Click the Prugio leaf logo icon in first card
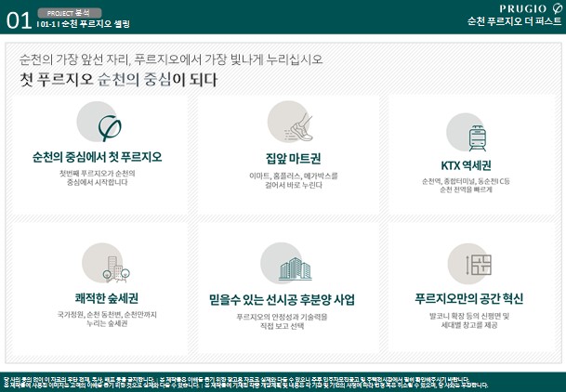 [110, 128]
